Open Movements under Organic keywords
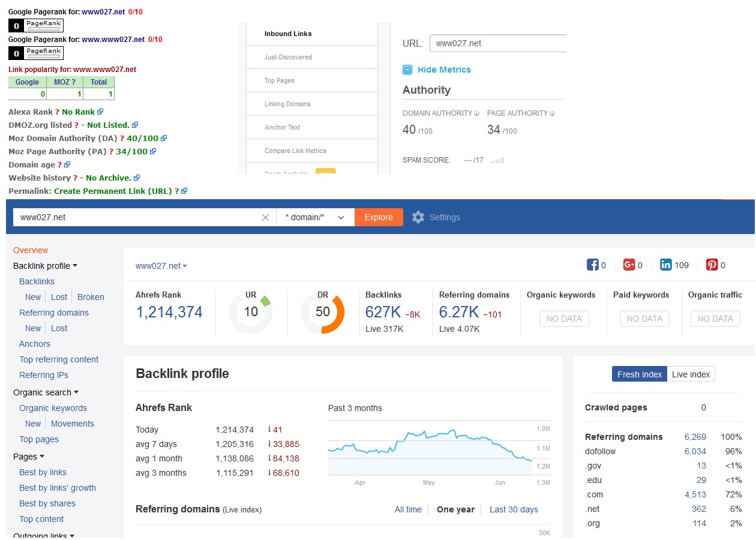Screen dimensions: 756x540 [73, 424]
